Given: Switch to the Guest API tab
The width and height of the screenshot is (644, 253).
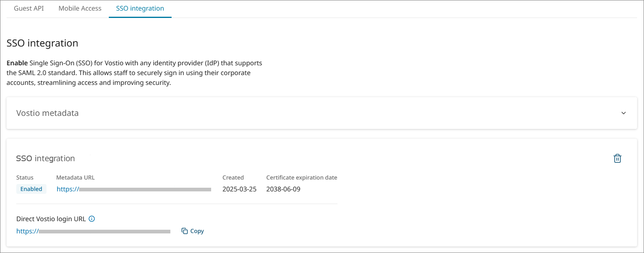Looking at the screenshot, I should click(29, 8).
